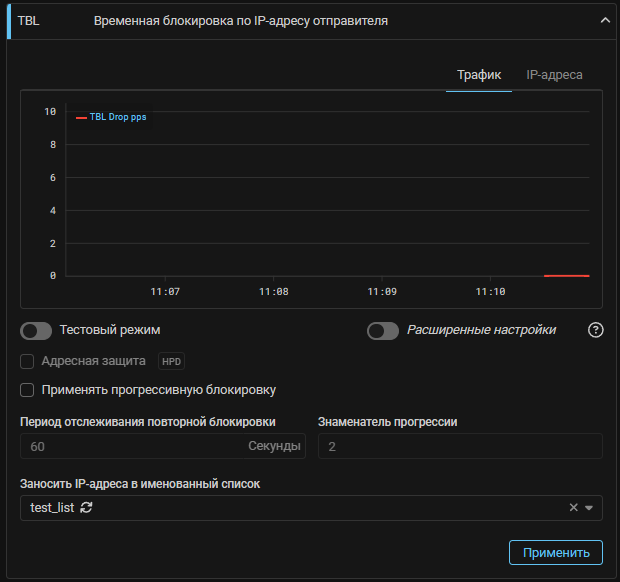Click the TBL Drop pps legend entry
The height and width of the screenshot is (582, 620).
tap(112, 117)
